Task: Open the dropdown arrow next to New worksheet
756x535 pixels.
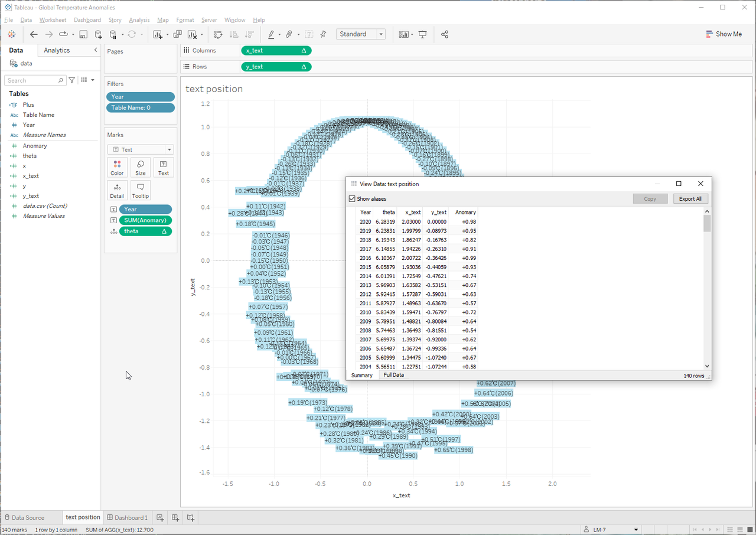Action: pos(168,34)
